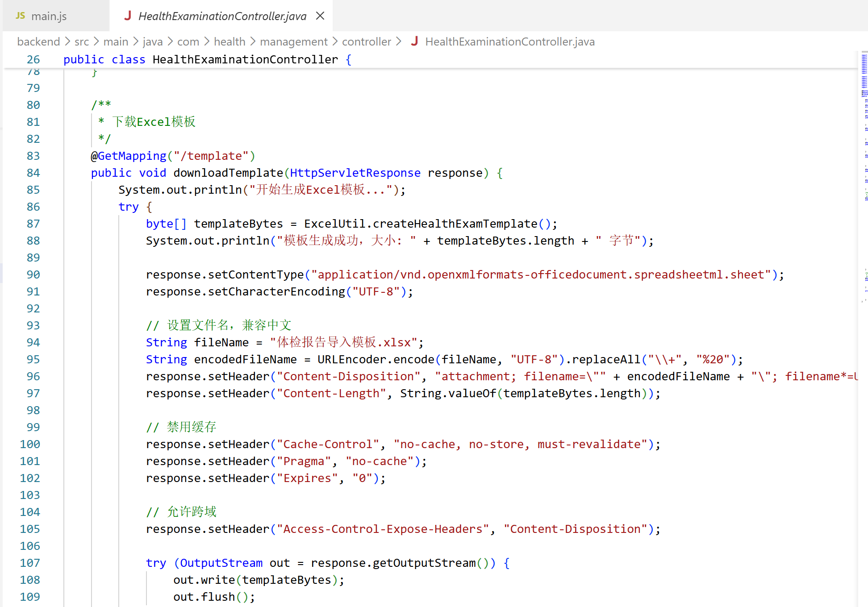Select the HealthExaminationController.java tab
The height and width of the screenshot is (607, 868).
pyautogui.click(x=222, y=17)
